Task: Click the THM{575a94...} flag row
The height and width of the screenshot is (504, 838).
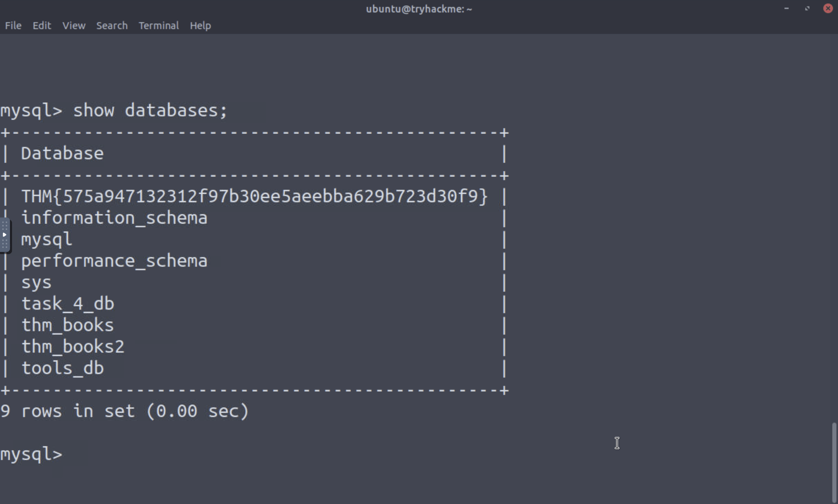Action: point(255,196)
